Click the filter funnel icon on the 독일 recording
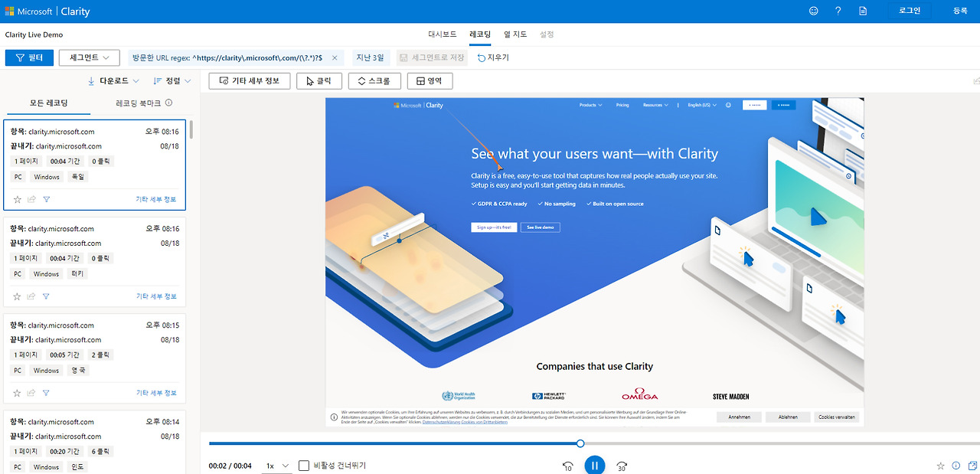The width and height of the screenshot is (980, 474). click(46, 199)
